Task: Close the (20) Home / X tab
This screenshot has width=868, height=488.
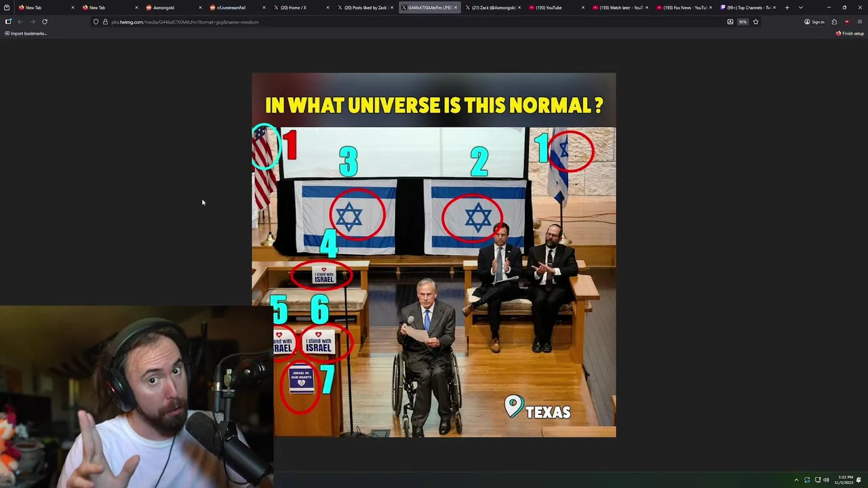Action: click(328, 7)
